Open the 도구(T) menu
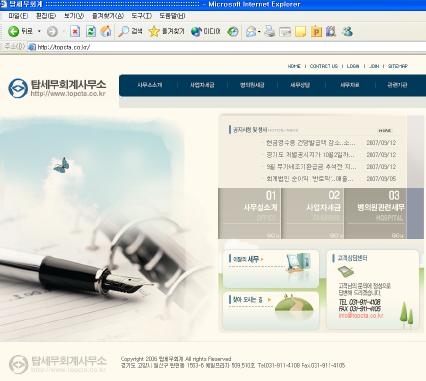 141,16
